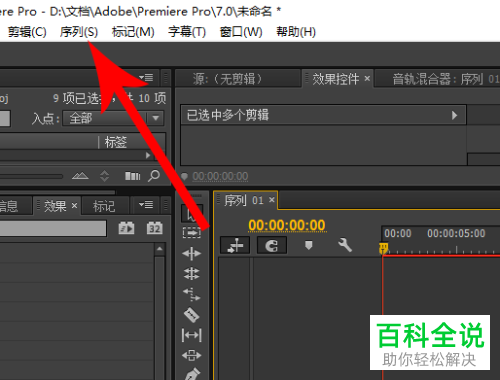Click the yellow timeline timecode 00:00:00:00
Image resolution: width=500 pixels, height=380 pixels.
[x=287, y=225]
